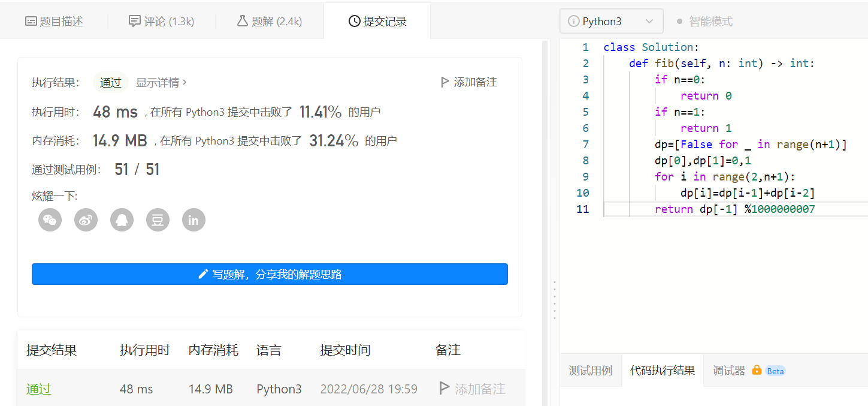Click 写题解，分享我的解题思路 button
This screenshot has width=868, height=406.
[x=270, y=274]
